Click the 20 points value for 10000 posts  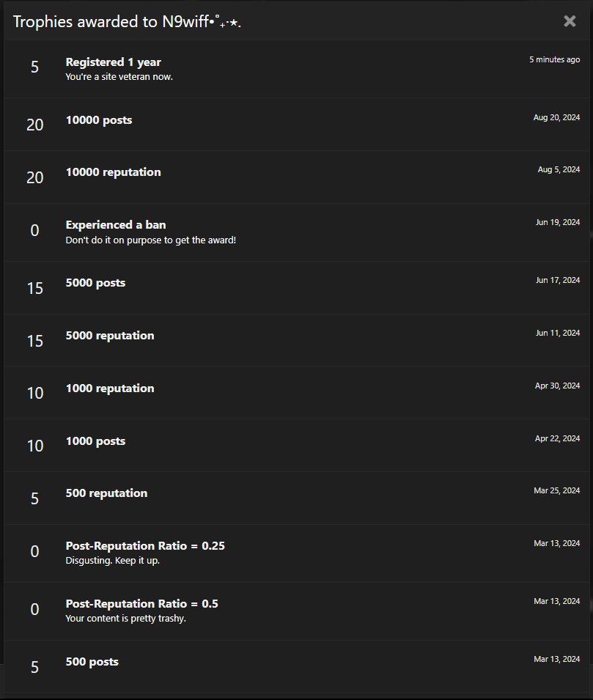tap(35, 125)
